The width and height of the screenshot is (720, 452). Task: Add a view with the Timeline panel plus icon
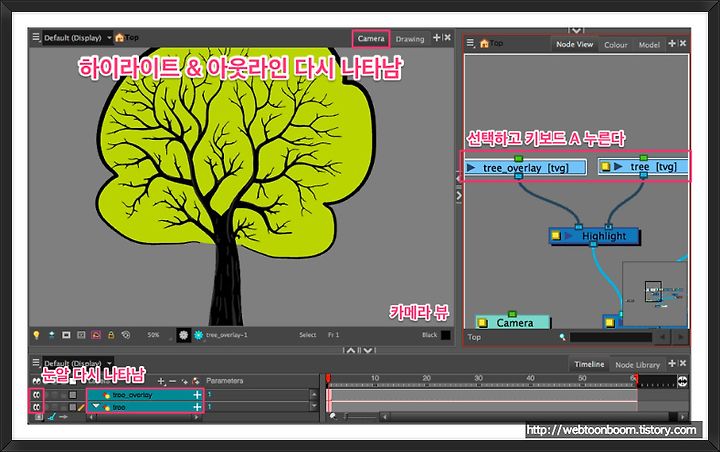coord(672,363)
